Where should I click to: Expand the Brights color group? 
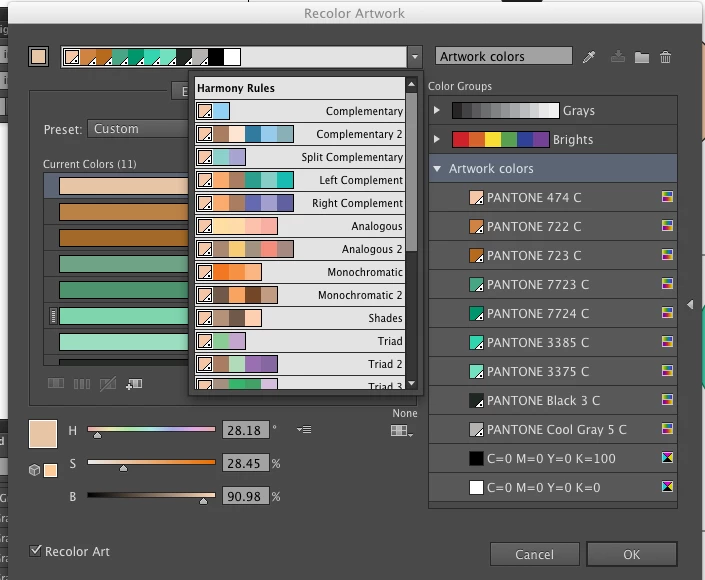436,139
